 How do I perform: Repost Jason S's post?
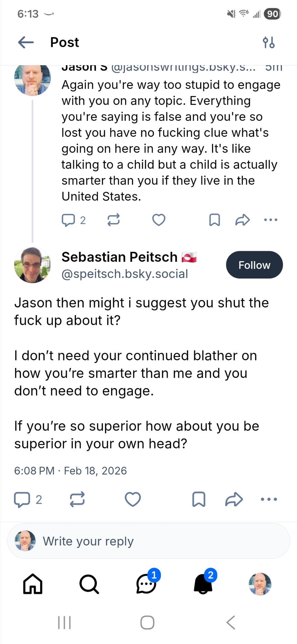(x=114, y=220)
